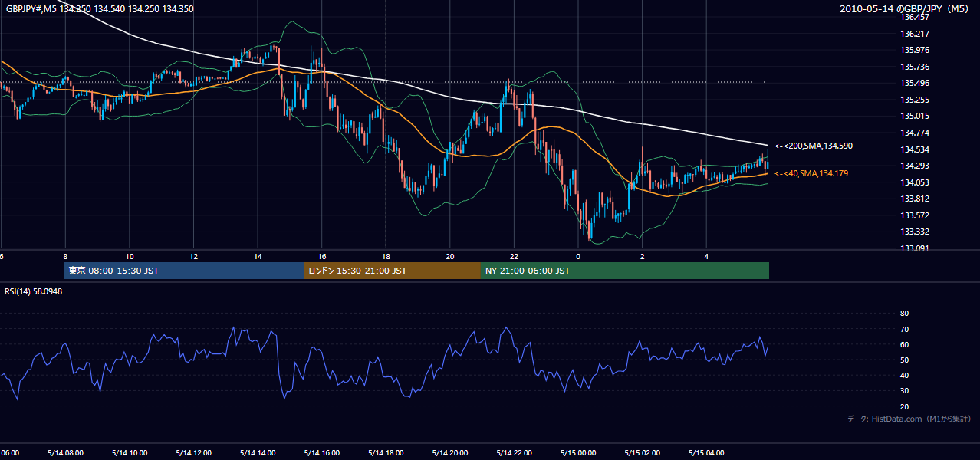Click the データ: HistData.com source credit
Viewport: 980px width, 460px height.
pos(909,419)
